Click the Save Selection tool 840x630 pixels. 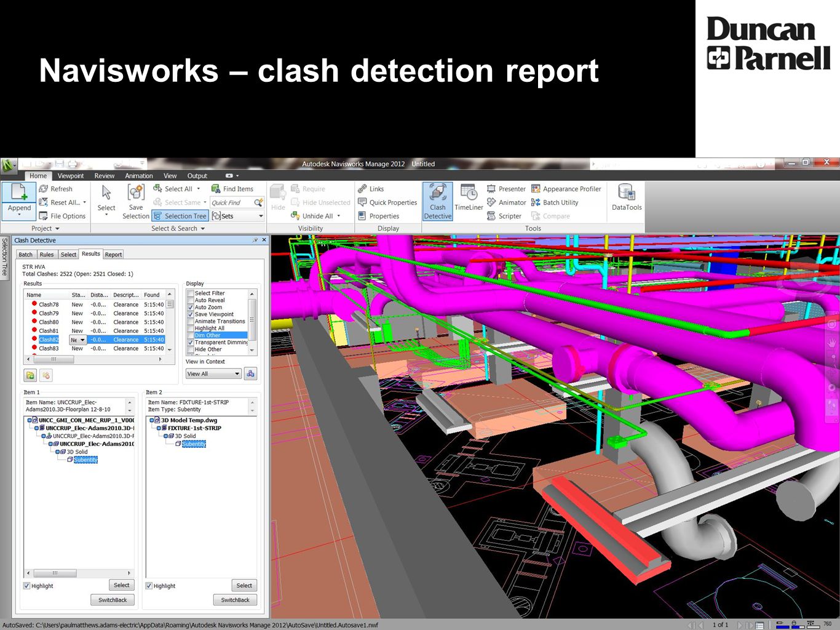[135, 201]
